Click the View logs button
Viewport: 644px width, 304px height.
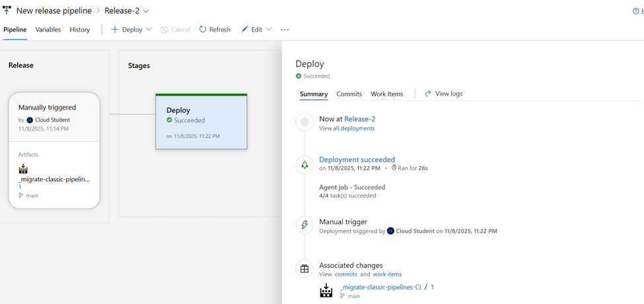pyautogui.click(x=443, y=94)
